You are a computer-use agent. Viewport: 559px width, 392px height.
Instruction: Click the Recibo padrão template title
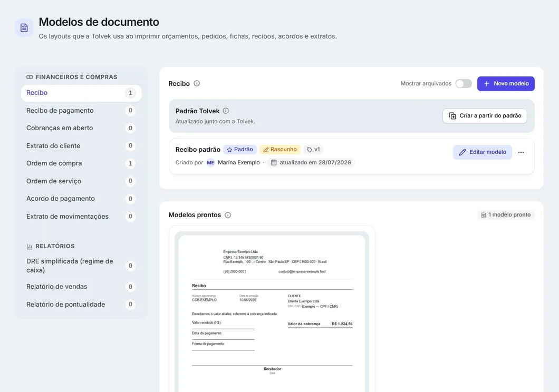coord(198,150)
